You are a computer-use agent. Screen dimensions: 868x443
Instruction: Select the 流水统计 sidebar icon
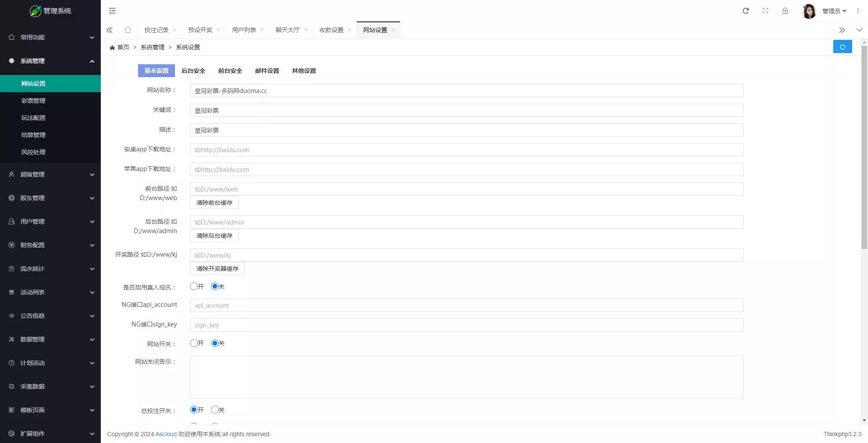tap(11, 269)
